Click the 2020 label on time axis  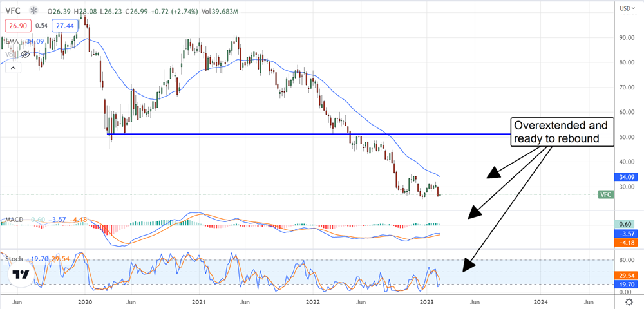point(84,303)
